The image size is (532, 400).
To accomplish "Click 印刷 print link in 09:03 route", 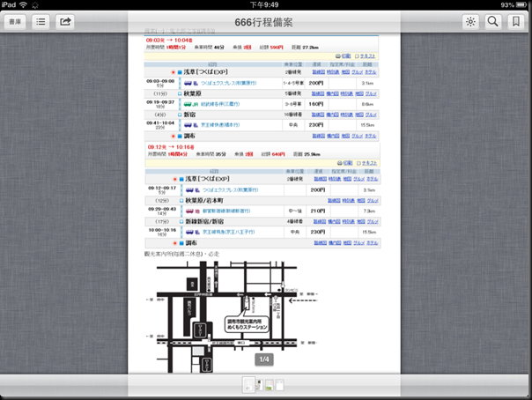I will point(346,56).
